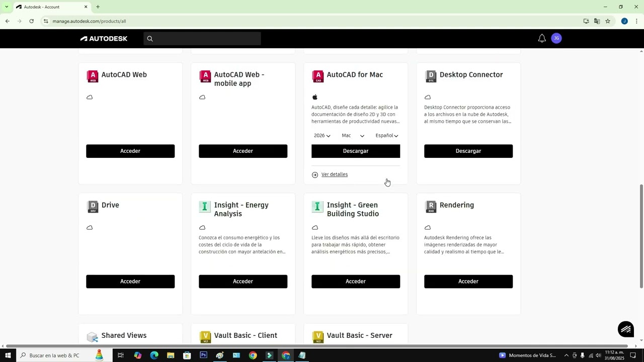Click the Vault Basic Client icon
Image resolution: width=644 pixels, height=362 pixels.
pyautogui.click(x=205, y=337)
